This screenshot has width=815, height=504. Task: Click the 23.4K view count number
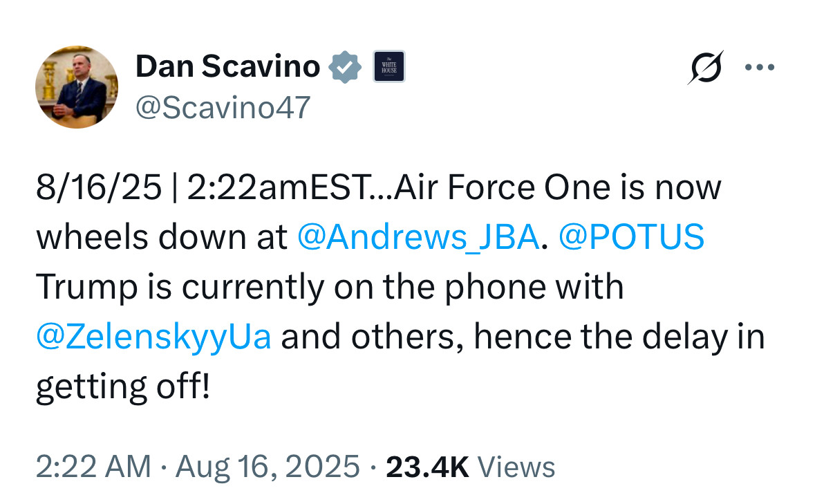[x=427, y=467]
